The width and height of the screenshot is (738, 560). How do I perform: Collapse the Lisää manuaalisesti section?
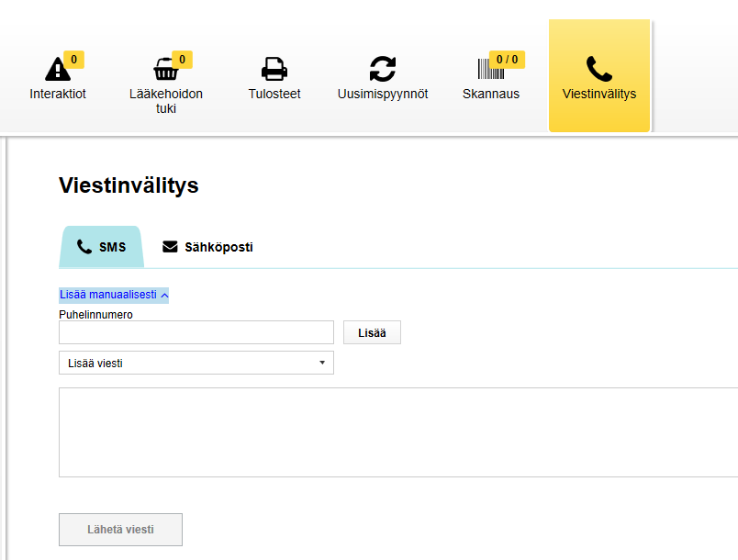tap(114, 295)
